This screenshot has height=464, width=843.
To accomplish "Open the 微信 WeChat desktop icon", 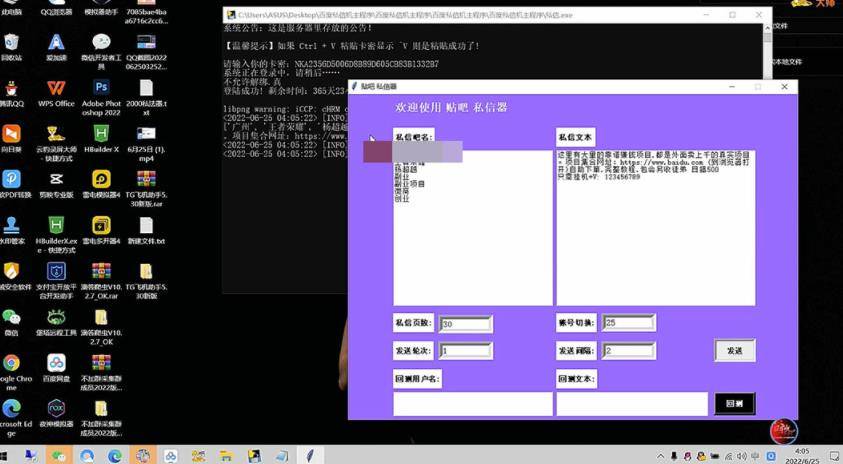I will (11, 322).
